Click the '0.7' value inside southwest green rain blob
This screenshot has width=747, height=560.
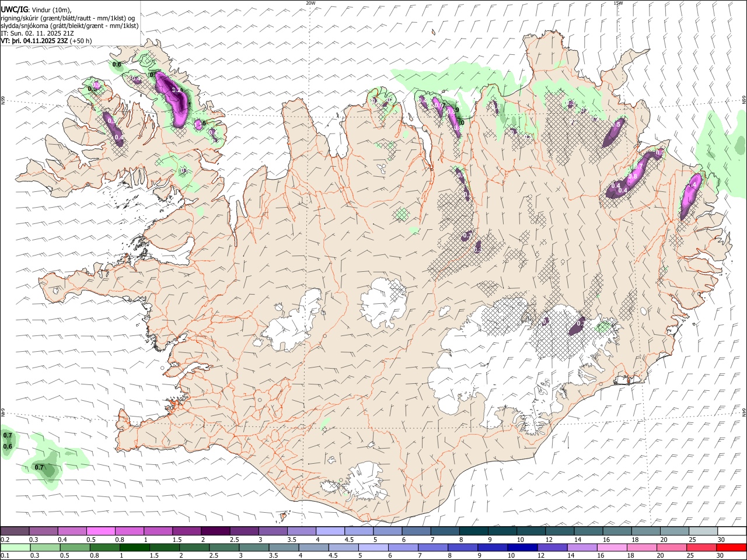coord(39,467)
